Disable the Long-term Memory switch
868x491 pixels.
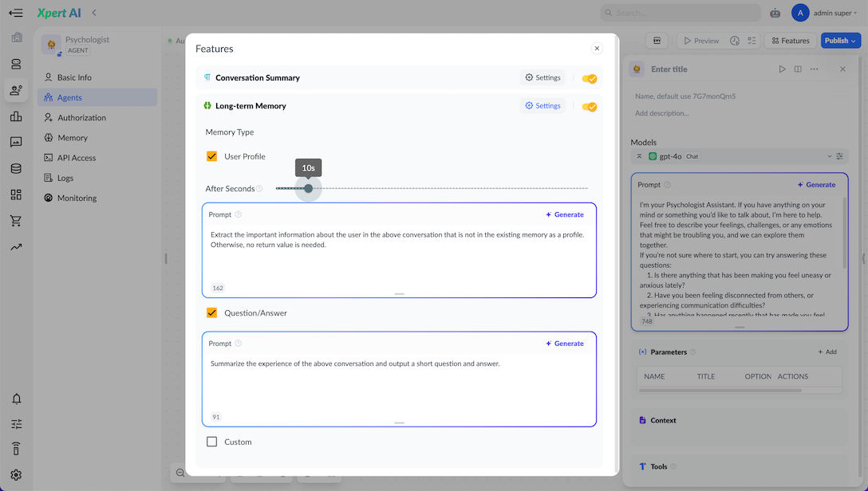click(x=589, y=106)
